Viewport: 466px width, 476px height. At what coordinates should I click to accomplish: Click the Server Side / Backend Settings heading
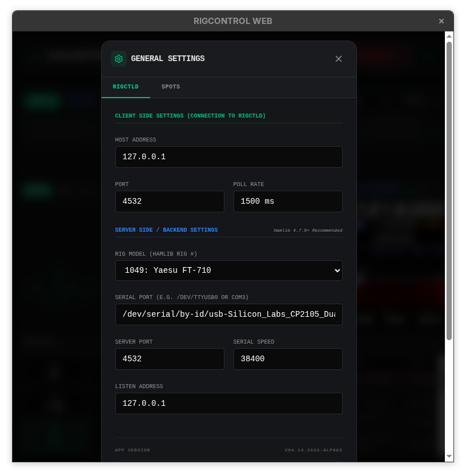(x=167, y=230)
